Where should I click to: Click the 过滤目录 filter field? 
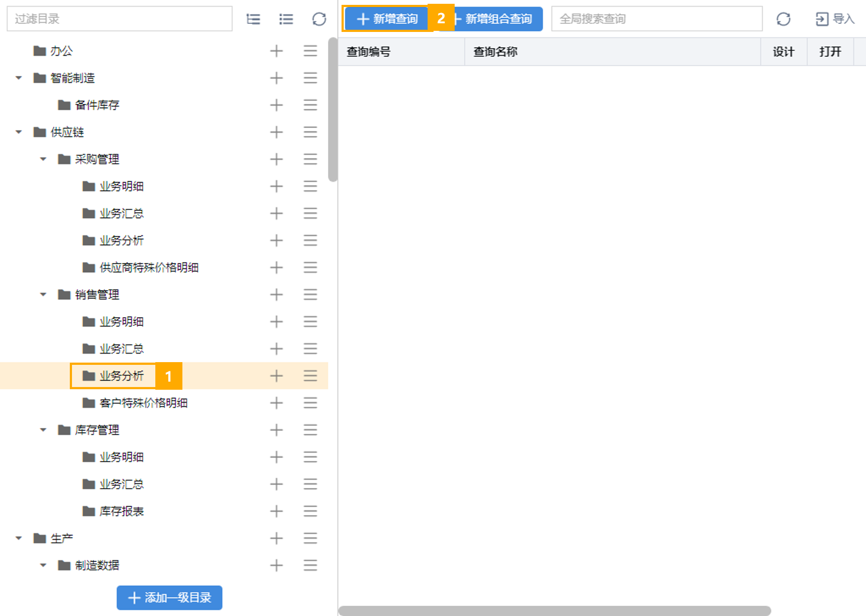(120, 19)
